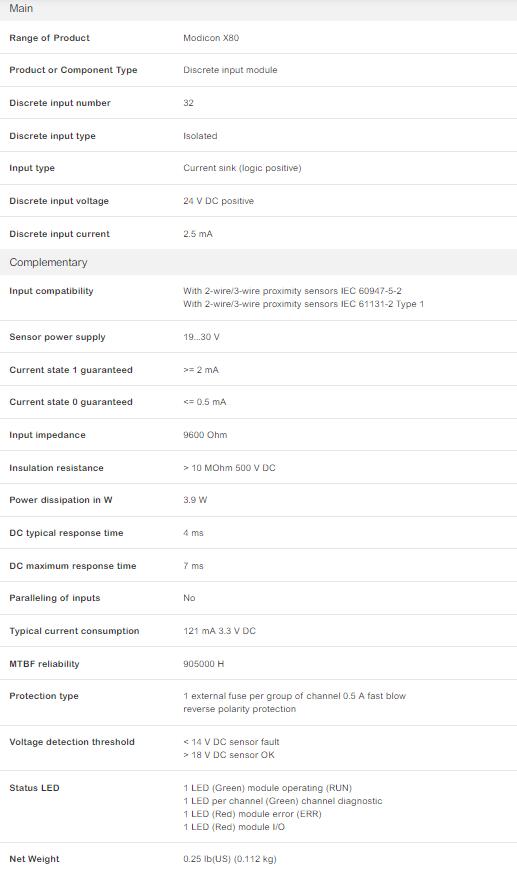This screenshot has width=517, height=872.
Task: Select the Discrete input module value
Action: point(230,70)
